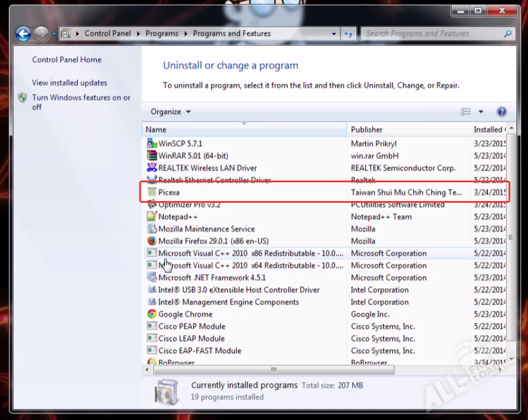Image resolution: width=528 pixels, height=420 pixels.
Task: Click the horizontal scrollbar of program list
Action: click(x=274, y=369)
